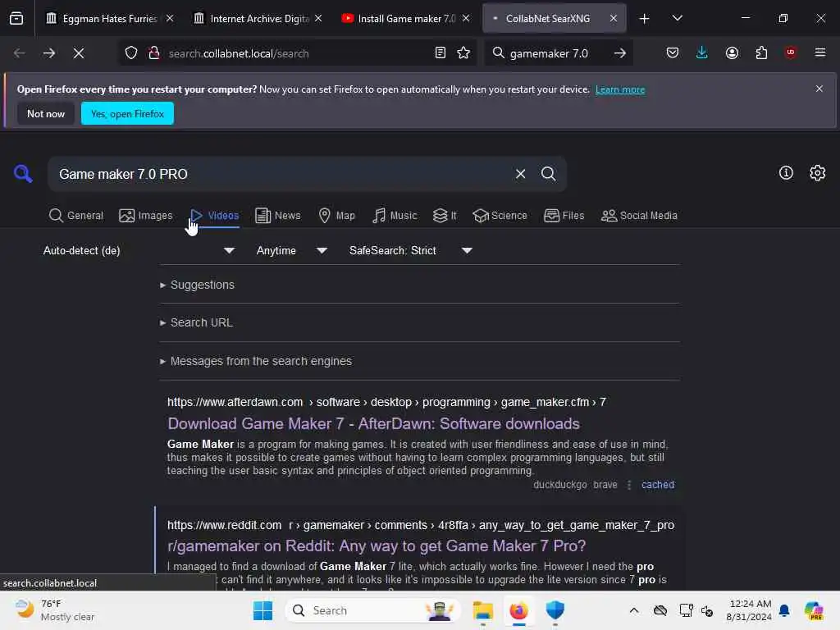The height and width of the screenshot is (630, 840).
Task: Open the uBlock Origin extension icon
Action: tap(790, 52)
